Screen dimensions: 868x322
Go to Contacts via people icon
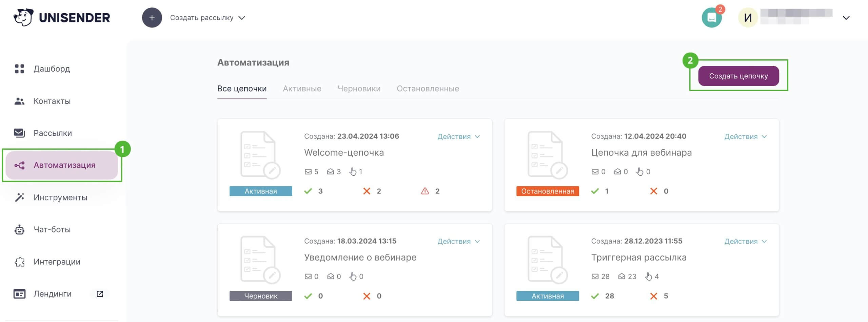[x=19, y=101]
